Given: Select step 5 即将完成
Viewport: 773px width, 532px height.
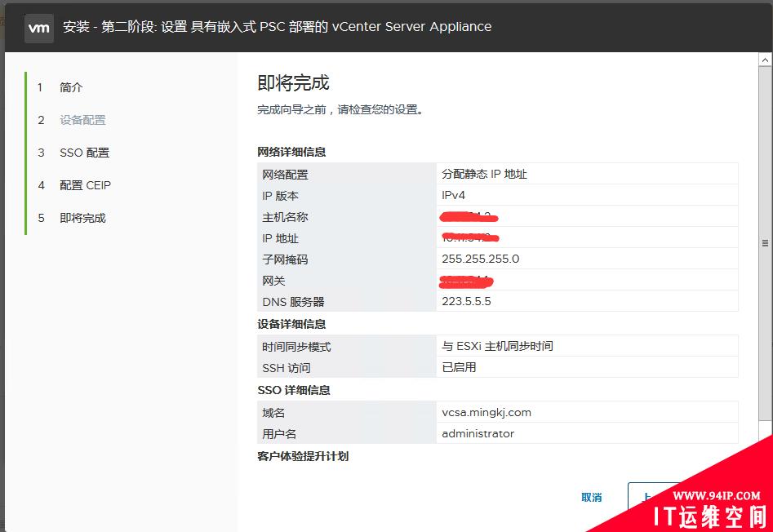Looking at the screenshot, I should [82, 218].
